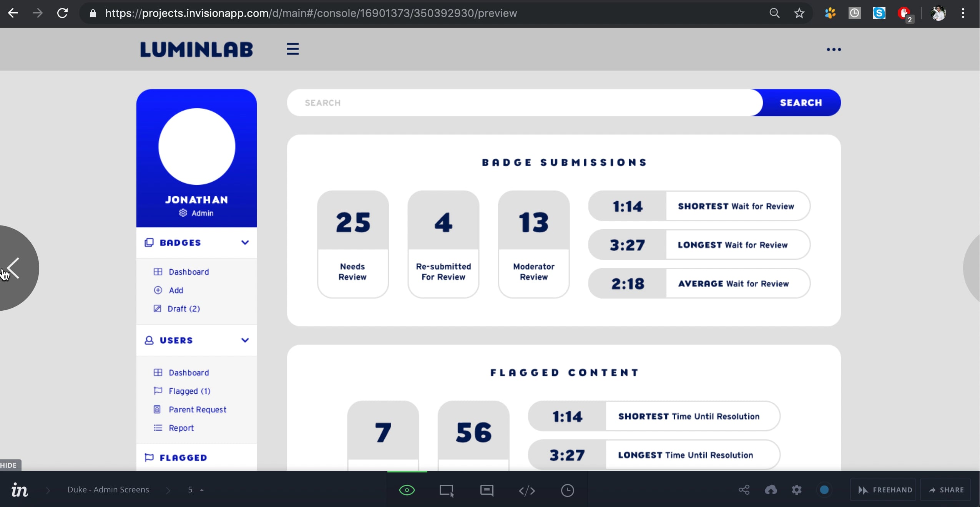The width and height of the screenshot is (980, 507).
Task: Click the FREEHAND button
Action: (884, 490)
